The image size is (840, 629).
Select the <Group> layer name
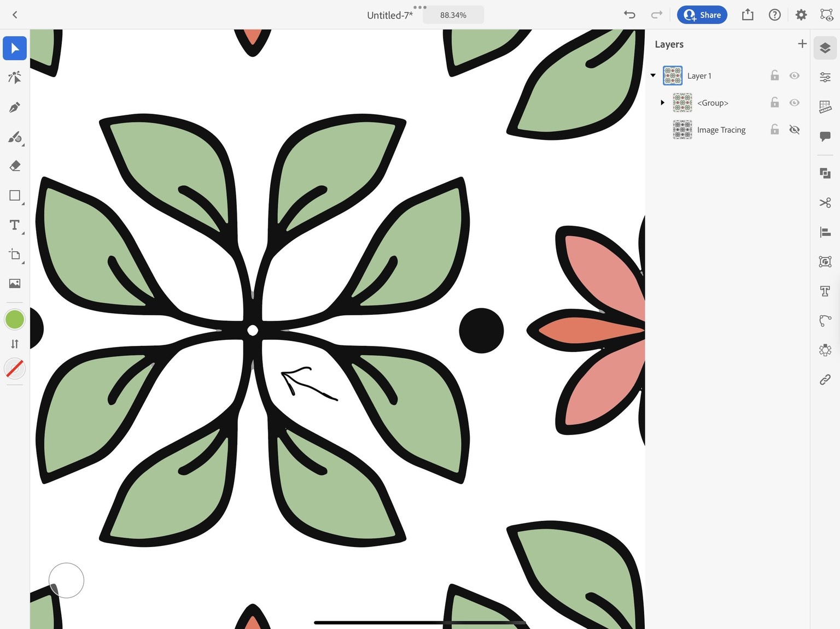click(713, 103)
